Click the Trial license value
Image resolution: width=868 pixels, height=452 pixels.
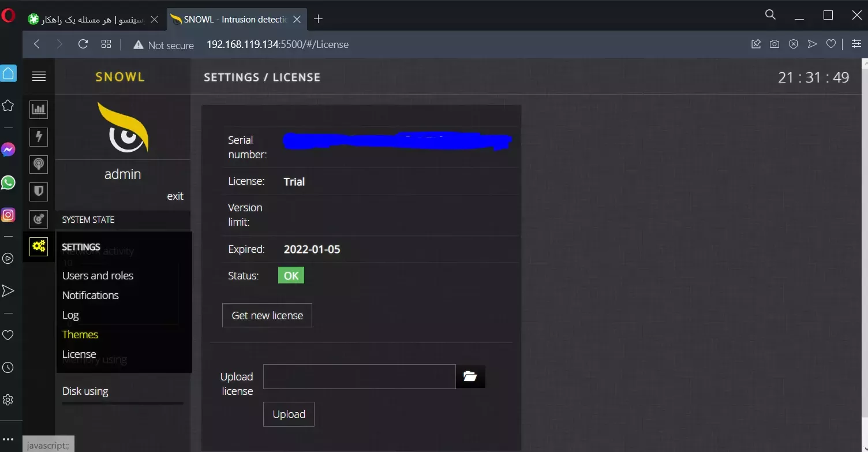294,182
